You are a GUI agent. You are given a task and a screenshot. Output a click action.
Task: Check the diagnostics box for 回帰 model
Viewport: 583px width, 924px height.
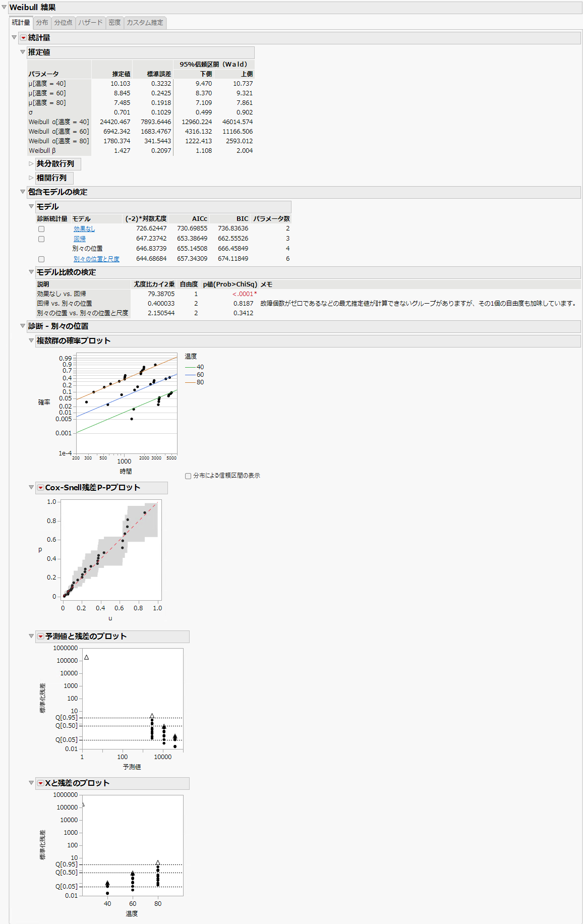pyautogui.click(x=41, y=239)
